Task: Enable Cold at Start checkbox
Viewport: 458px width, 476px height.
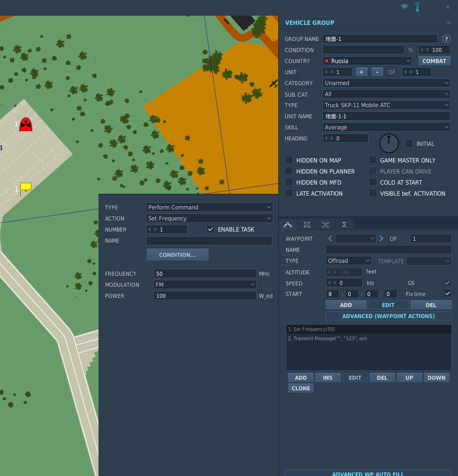Action: click(x=373, y=182)
